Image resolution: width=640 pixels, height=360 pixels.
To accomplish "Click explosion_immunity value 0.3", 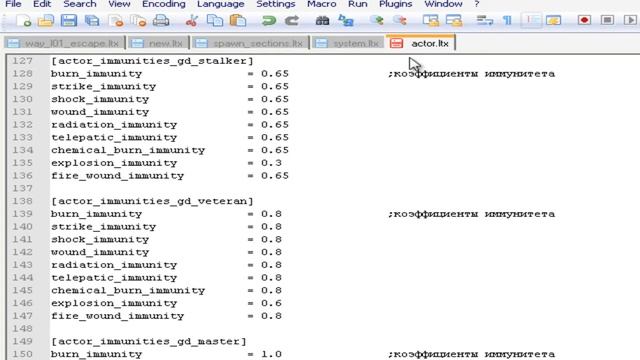I will point(271,163).
